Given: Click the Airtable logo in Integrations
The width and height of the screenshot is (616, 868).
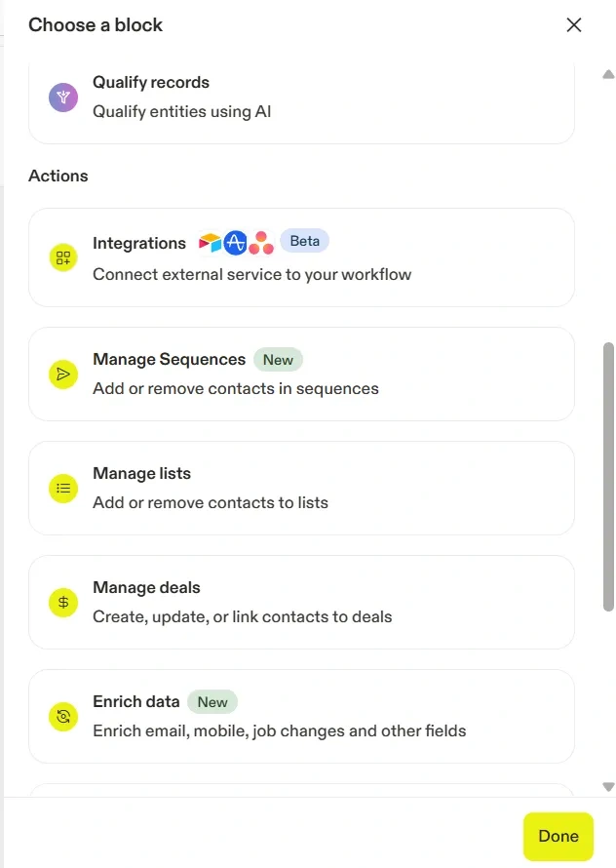Looking at the screenshot, I should (x=210, y=243).
